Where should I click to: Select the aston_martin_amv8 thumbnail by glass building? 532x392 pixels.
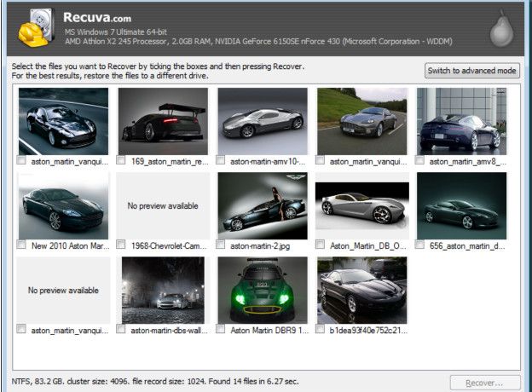click(x=461, y=121)
